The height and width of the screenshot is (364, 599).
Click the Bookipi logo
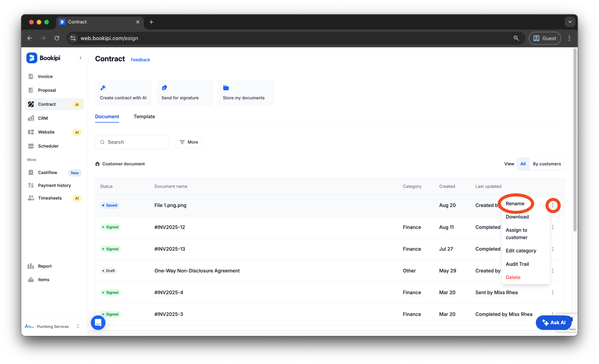(43, 58)
